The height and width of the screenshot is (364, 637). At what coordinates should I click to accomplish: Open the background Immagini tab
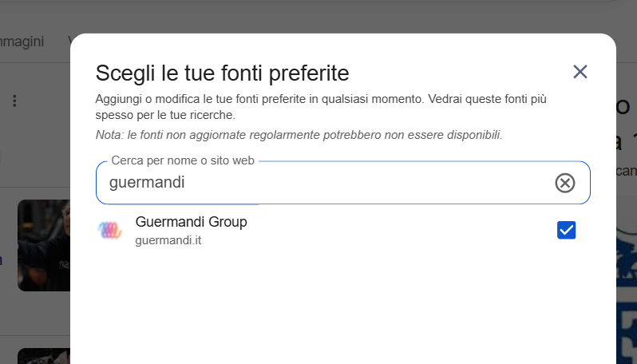click(22, 42)
